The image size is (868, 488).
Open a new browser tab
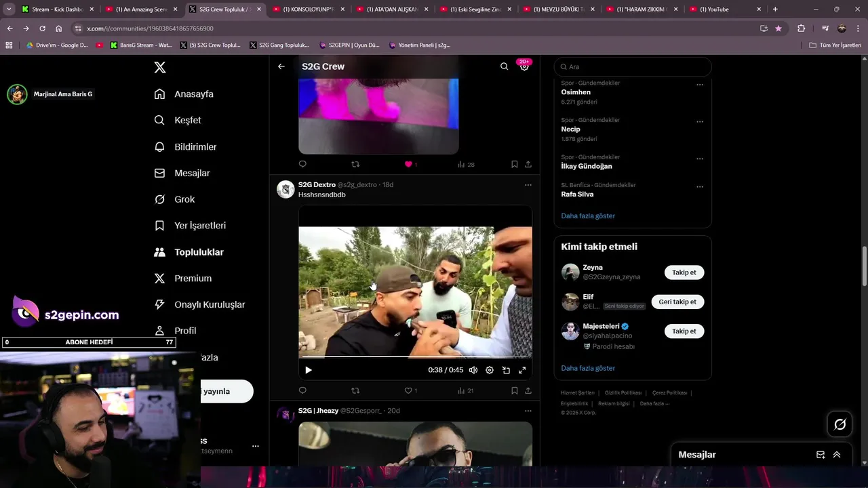click(775, 9)
